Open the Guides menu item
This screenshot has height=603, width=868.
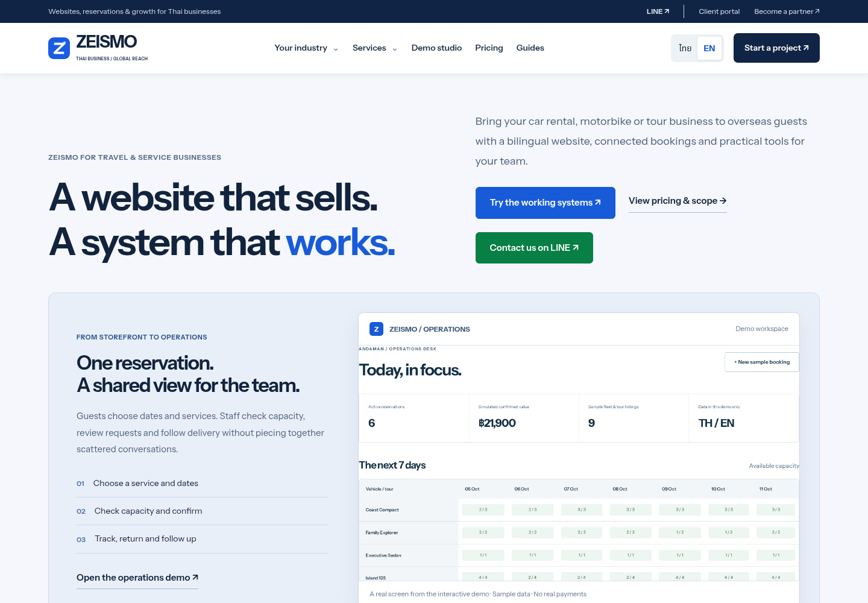[530, 48]
